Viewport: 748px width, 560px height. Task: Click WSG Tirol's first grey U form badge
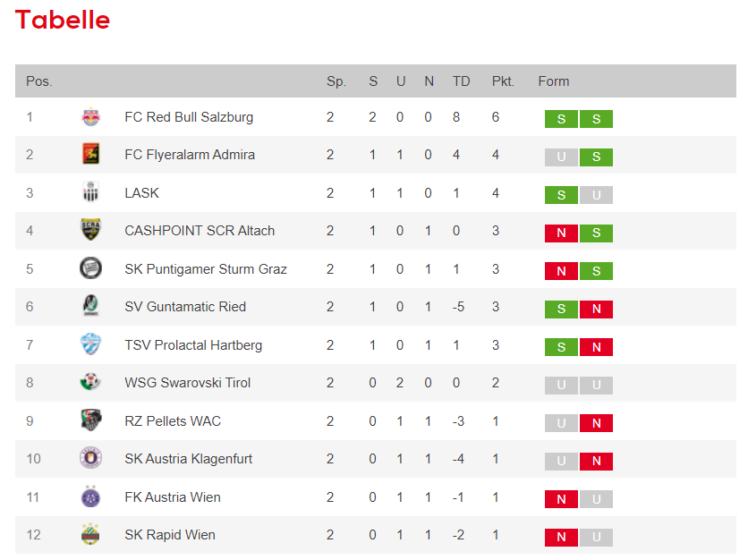pyautogui.click(x=561, y=385)
